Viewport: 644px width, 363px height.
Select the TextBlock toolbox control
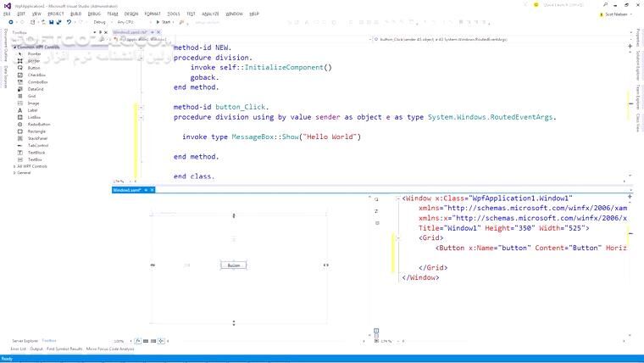[x=36, y=152]
